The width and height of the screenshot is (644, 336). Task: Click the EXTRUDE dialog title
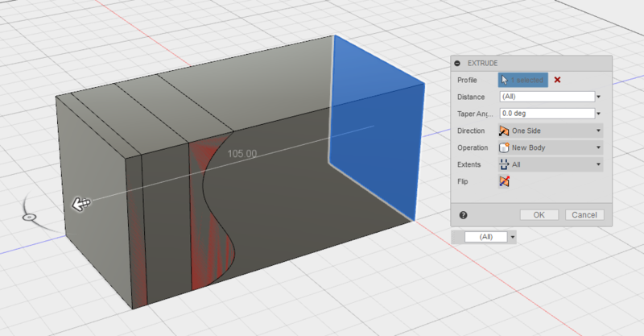click(x=482, y=64)
